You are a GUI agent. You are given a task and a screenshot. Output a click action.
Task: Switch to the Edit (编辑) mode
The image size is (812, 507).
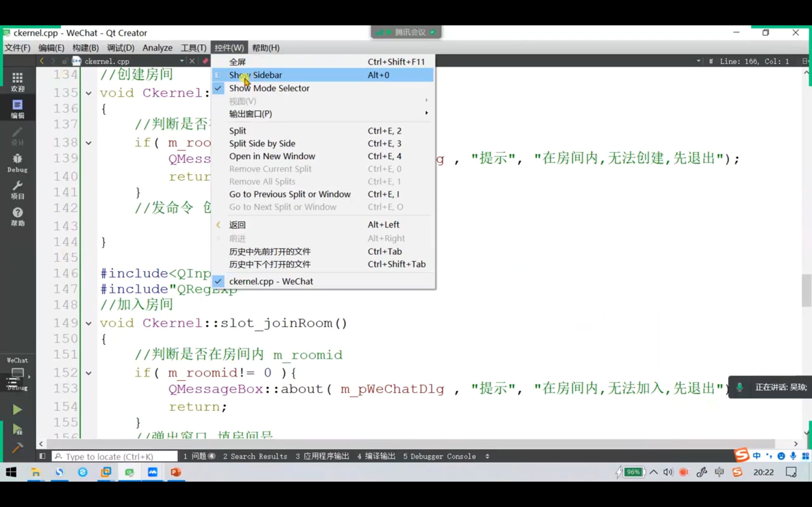coord(17,109)
